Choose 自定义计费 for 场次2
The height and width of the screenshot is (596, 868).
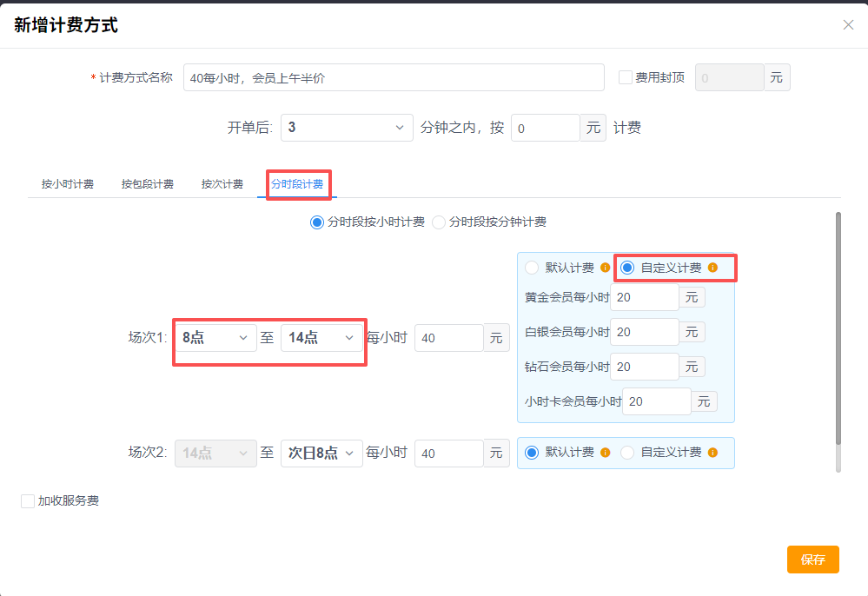[x=628, y=453]
